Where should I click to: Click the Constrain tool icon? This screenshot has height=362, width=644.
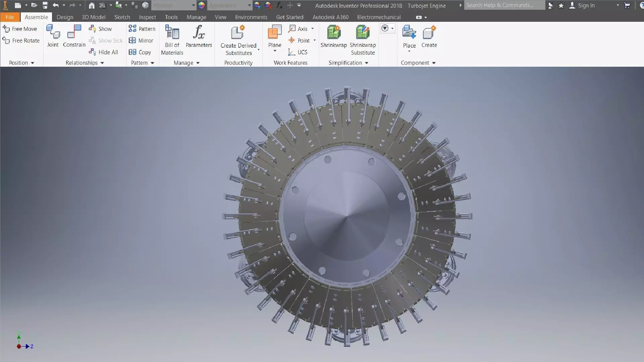(74, 32)
